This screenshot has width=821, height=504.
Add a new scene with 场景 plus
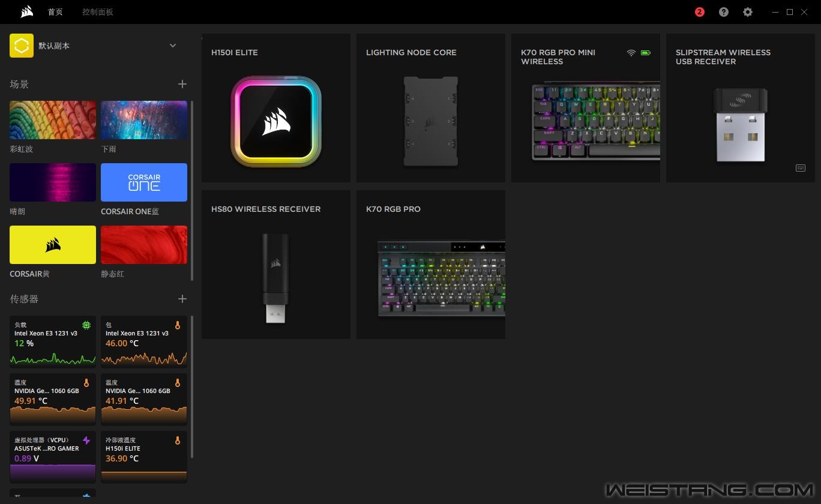click(x=182, y=85)
